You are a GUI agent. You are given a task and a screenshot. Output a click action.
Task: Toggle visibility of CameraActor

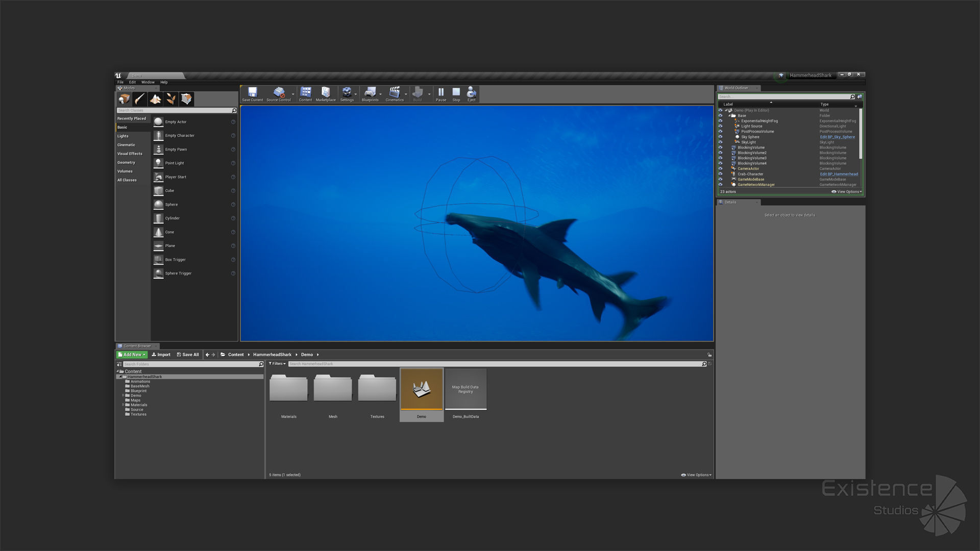click(721, 169)
